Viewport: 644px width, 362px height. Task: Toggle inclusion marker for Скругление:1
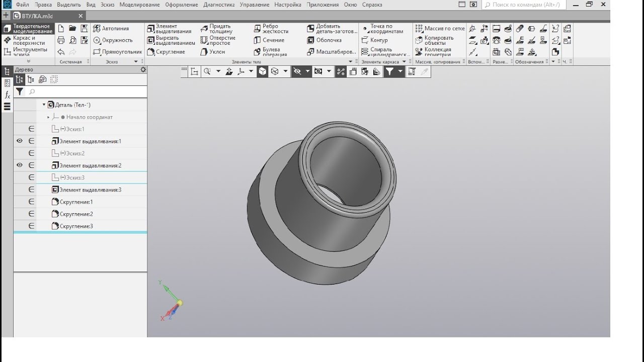click(31, 202)
